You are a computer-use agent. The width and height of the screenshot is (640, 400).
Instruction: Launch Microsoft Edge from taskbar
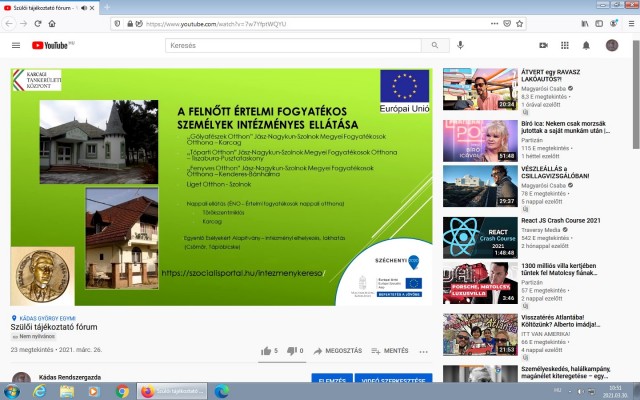tap(222, 391)
